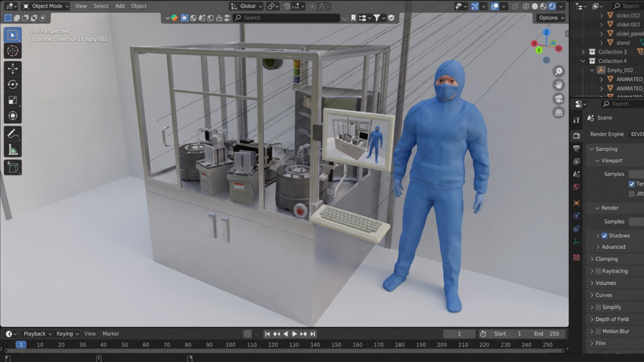The width and height of the screenshot is (644, 362).
Task: Enable the Motion Blur checkbox
Action: pos(598,331)
